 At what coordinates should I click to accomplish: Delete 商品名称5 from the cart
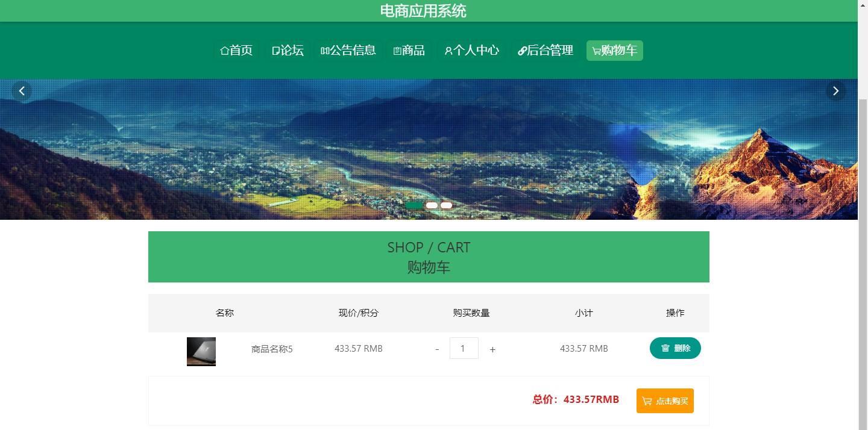click(x=675, y=348)
